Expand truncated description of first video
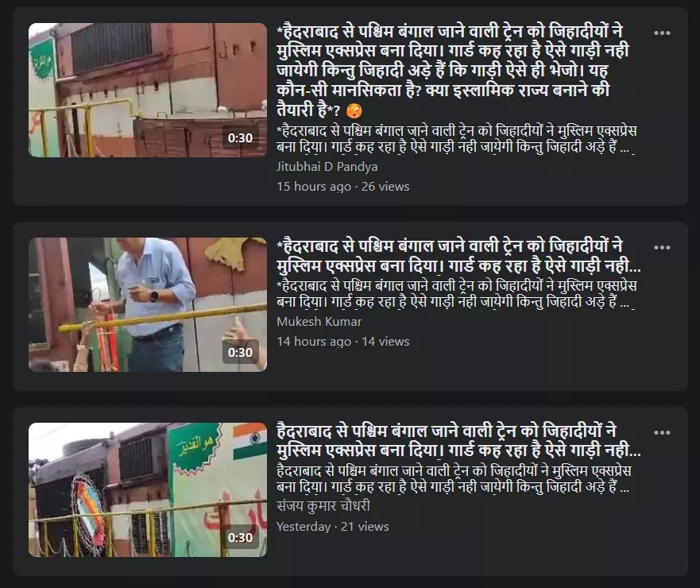 tap(456, 139)
